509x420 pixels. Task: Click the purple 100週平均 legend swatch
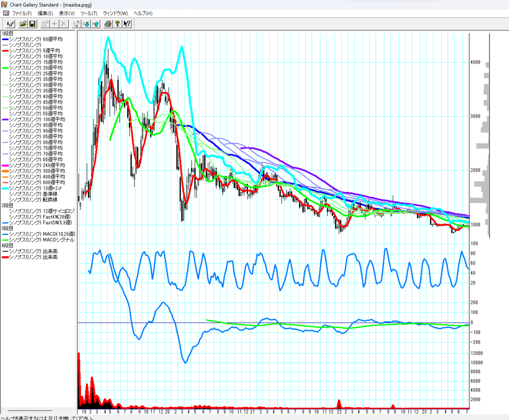pos(5,120)
